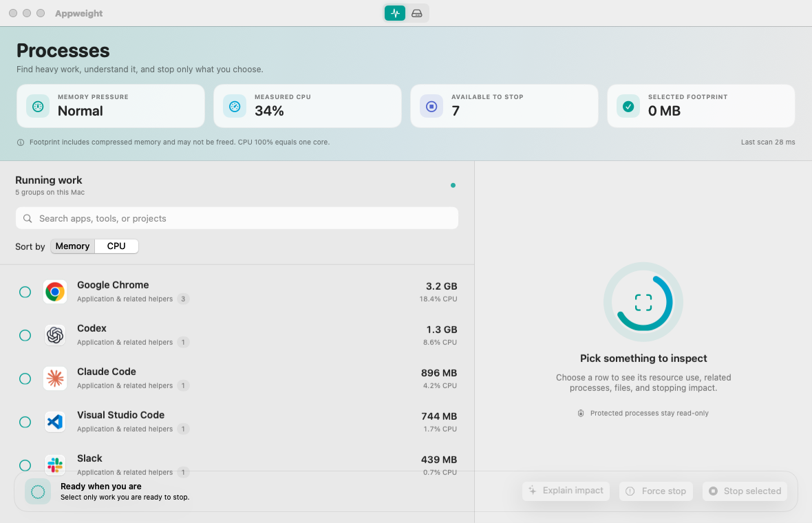The height and width of the screenshot is (523, 812).
Task: Sort the list by Memory
Action: coord(72,246)
